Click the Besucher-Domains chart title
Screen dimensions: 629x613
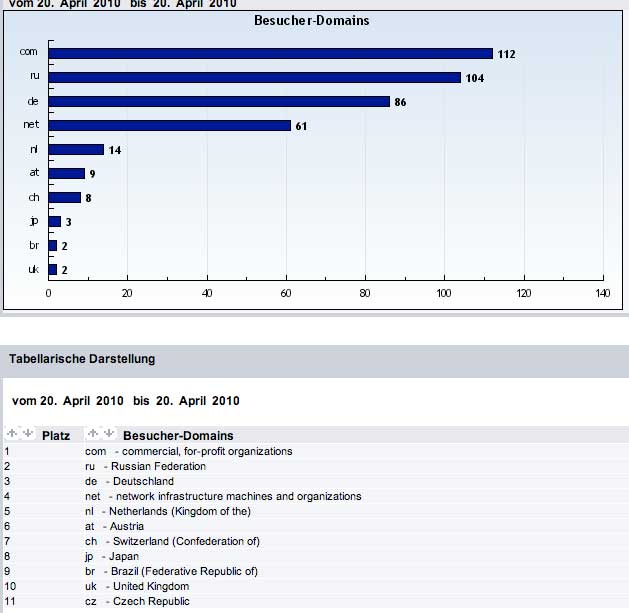click(x=312, y=20)
